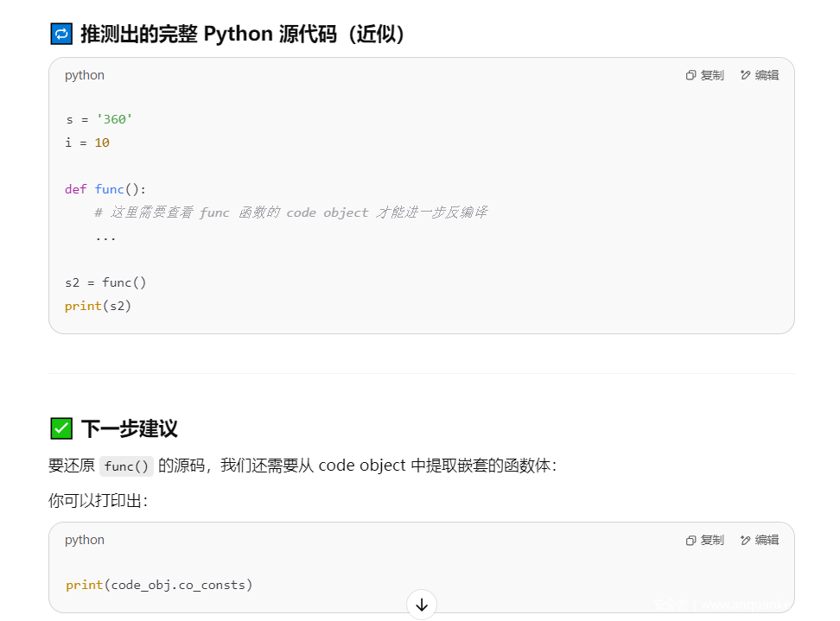The width and height of the screenshot is (840, 621).
Task: Click the blue repeat icon in the heading
Action: pos(61,35)
